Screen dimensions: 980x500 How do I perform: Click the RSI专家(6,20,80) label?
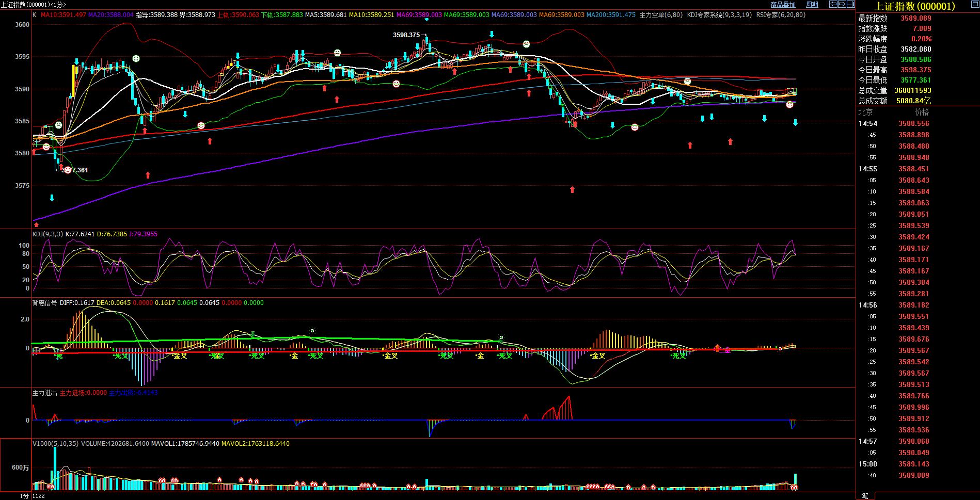[x=781, y=15]
